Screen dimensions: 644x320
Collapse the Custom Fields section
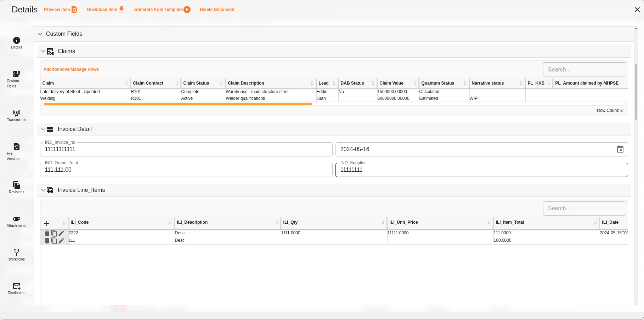[40, 34]
